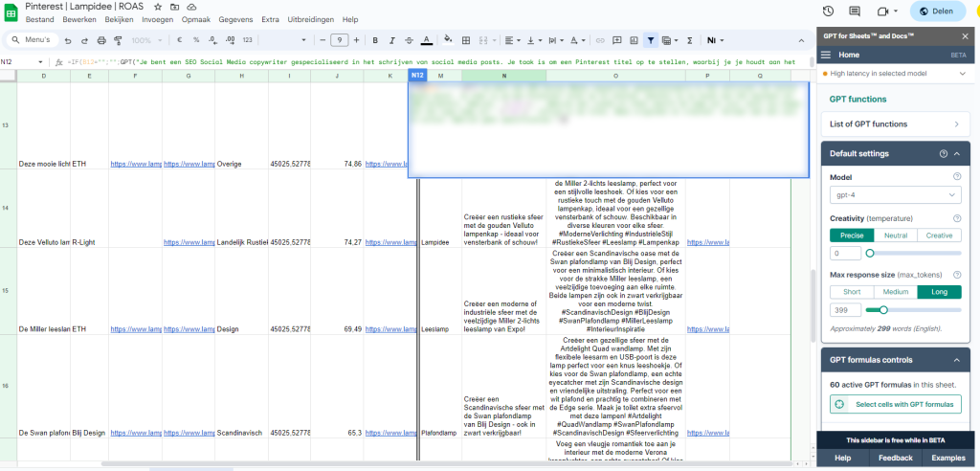Open the functions sigma icon
Screen dimensions: 980x471
[690, 40]
